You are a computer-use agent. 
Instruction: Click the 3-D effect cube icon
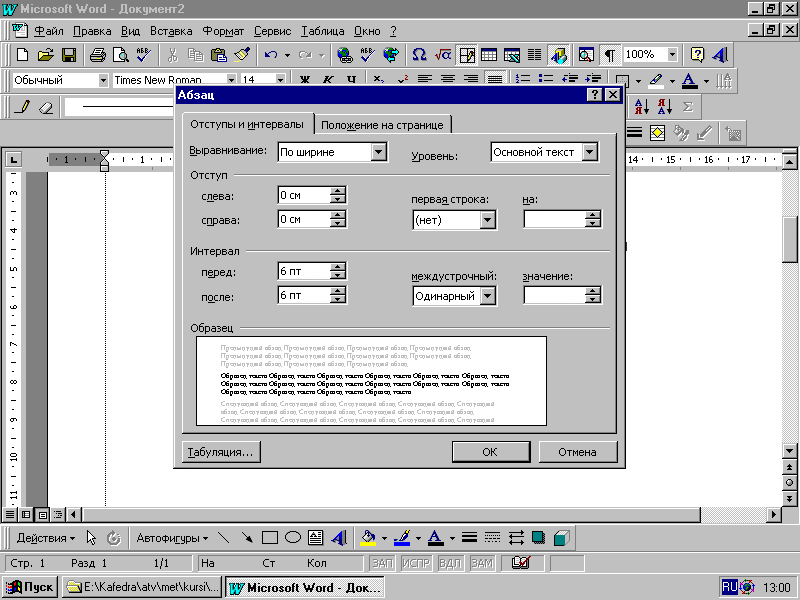(x=561, y=538)
